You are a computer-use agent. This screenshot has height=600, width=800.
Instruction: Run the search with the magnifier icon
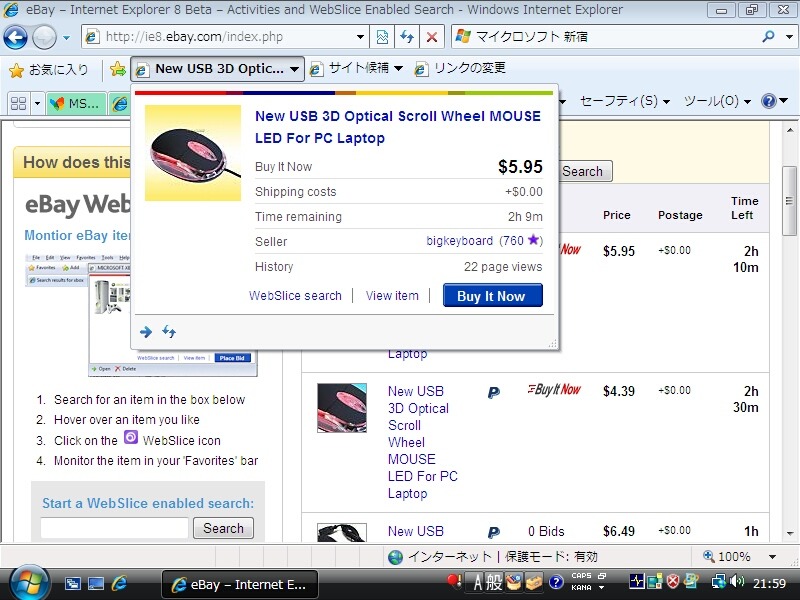[768, 37]
